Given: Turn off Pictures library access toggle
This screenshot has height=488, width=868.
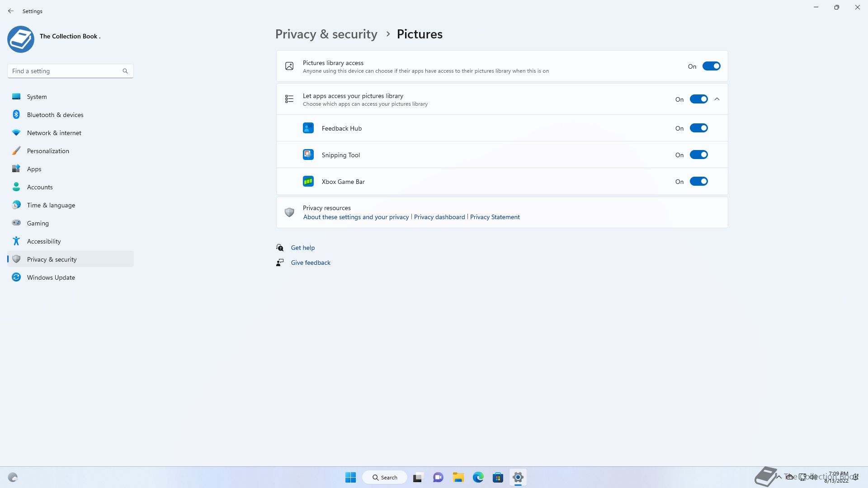Looking at the screenshot, I should pyautogui.click(x=711, y=66).
